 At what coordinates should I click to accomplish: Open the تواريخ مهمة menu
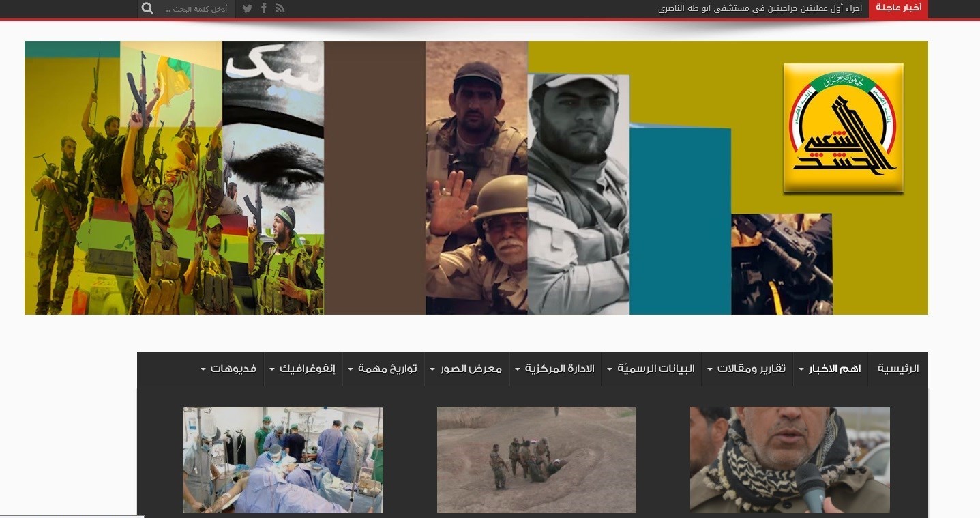coord(383,369)
